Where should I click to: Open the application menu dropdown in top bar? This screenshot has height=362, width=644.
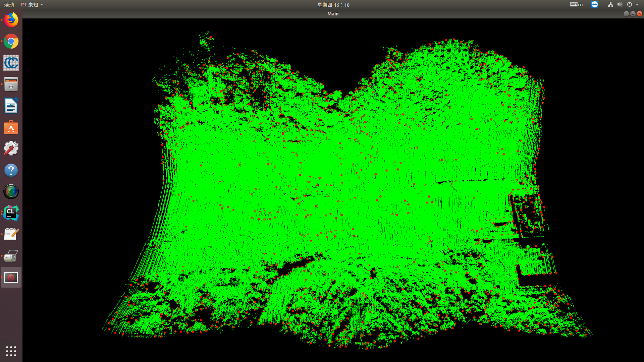pos(32,5)
